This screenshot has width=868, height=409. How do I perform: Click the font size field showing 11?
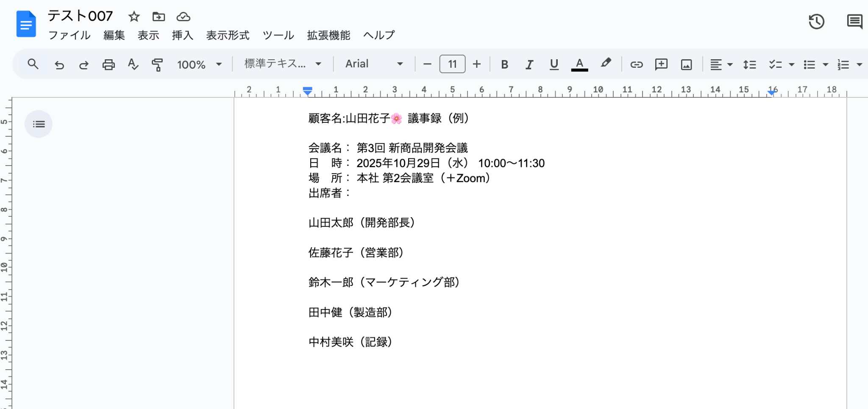[x=452, y=64]
